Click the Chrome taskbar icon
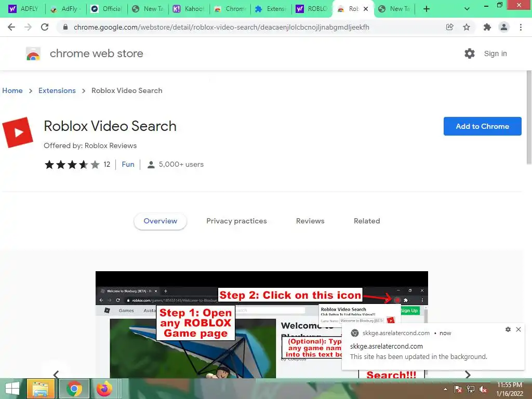 point(74,389)
